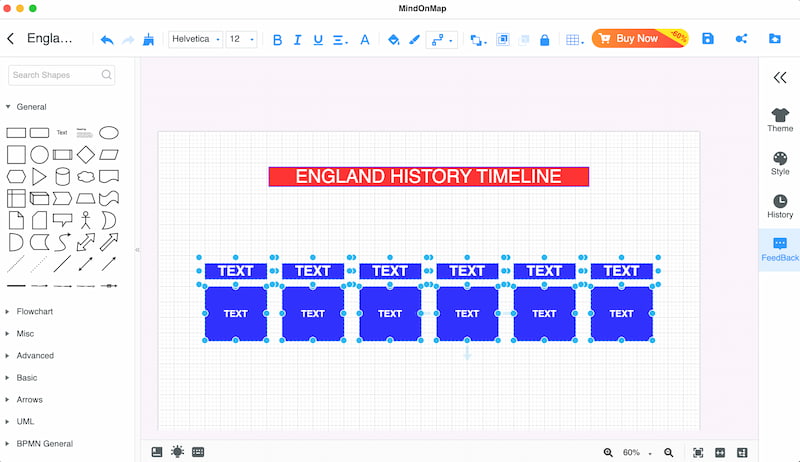The image size is (800, 462).
Task: Open the 60% zoom level dropdown
Action: point(637,452)
